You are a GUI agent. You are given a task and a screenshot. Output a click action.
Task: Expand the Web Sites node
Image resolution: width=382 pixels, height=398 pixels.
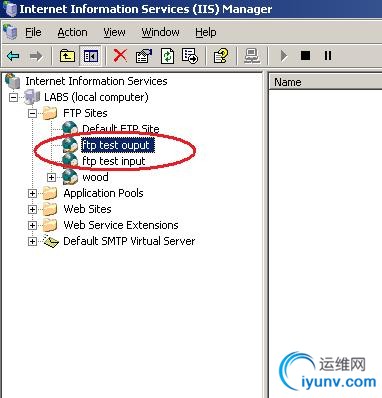32,210
